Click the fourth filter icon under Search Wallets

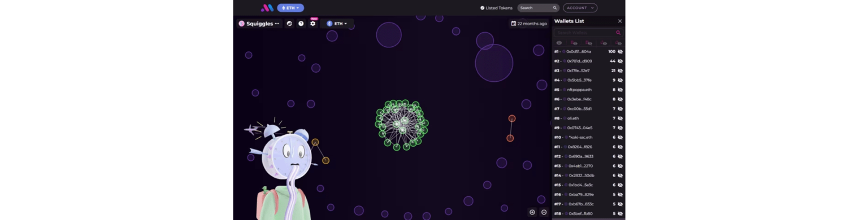(604, 43)
